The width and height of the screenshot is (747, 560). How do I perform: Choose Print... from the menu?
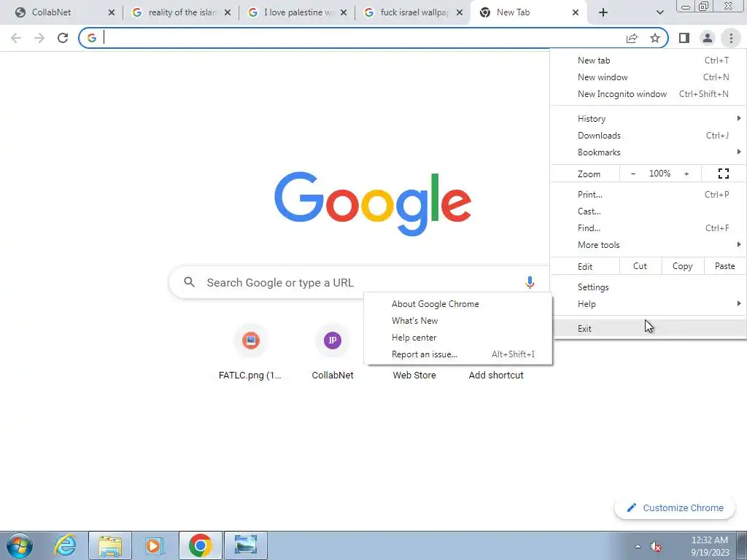tap(648, 194)
